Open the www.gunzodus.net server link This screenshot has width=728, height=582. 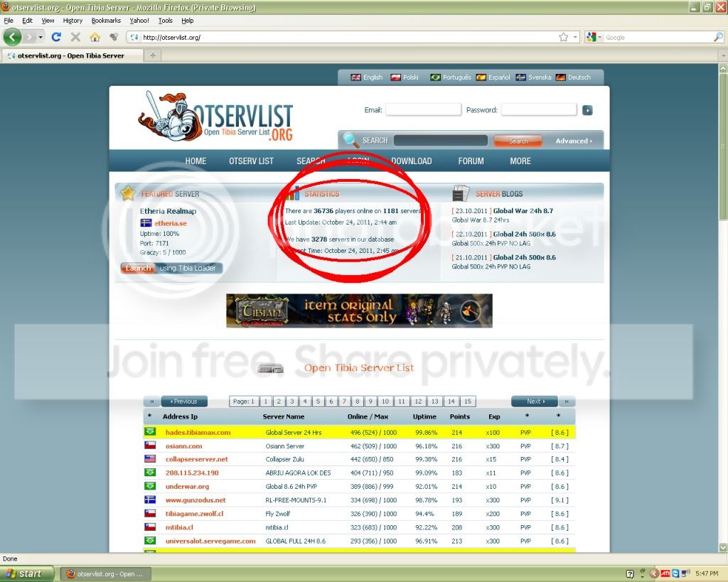(196, 500)
